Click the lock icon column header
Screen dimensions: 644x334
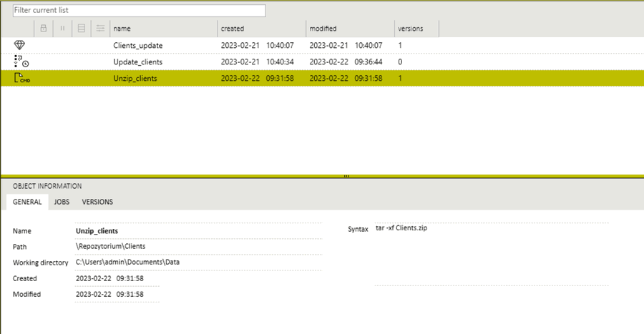coord(44,29)
